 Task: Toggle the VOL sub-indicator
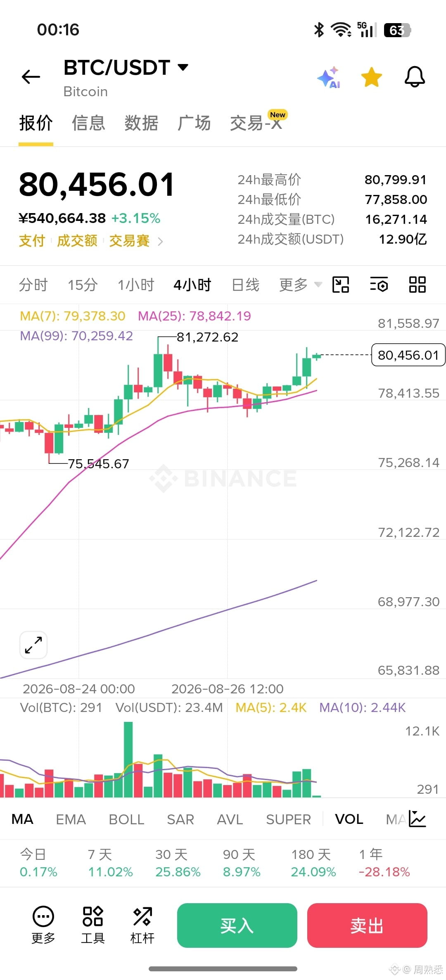pos(349,819)
